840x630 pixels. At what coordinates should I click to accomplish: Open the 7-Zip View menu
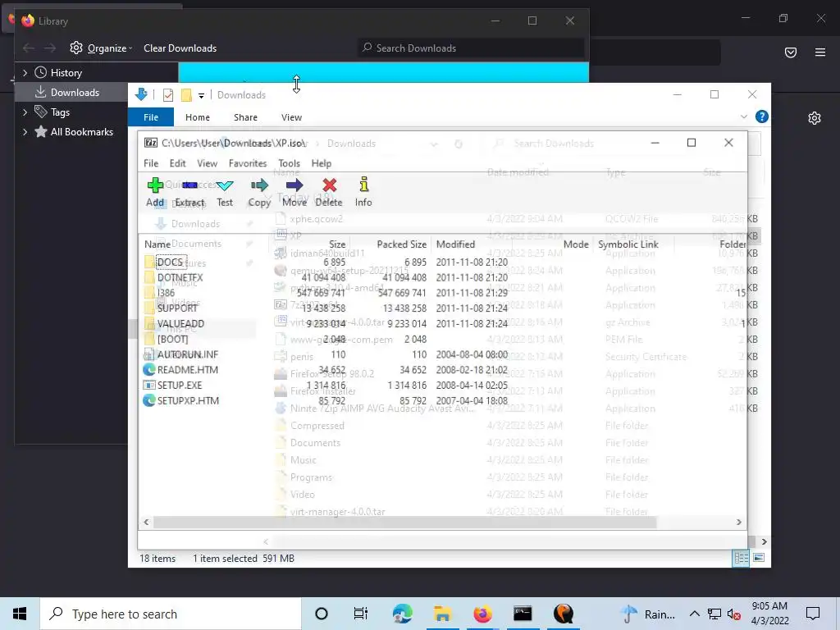(207, 163)
